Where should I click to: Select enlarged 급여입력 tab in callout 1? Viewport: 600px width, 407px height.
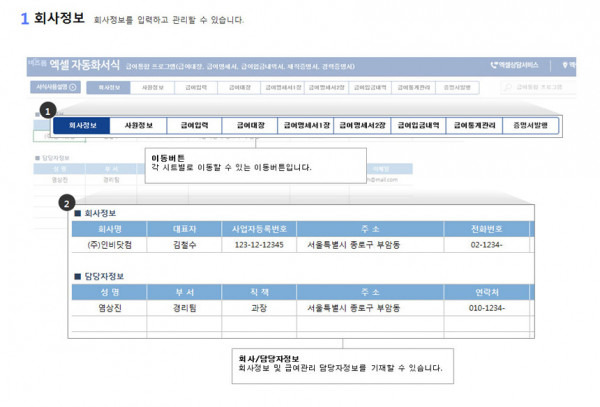(194, 125)
